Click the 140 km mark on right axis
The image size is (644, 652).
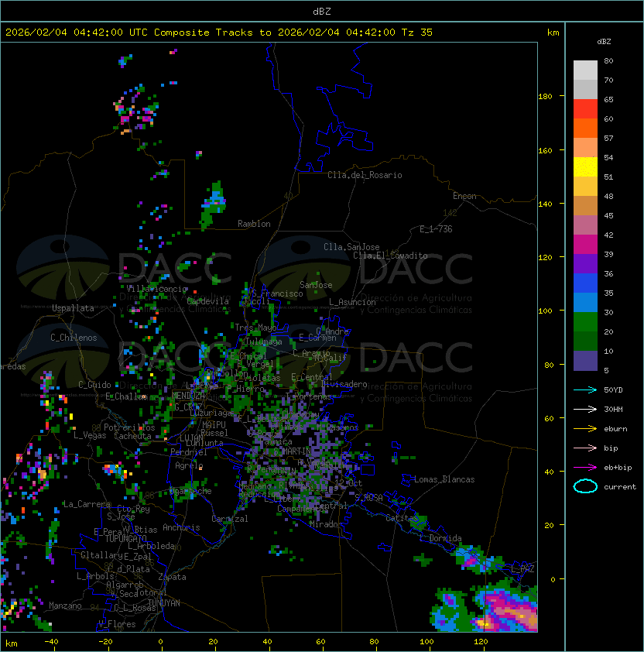(545, 204)
